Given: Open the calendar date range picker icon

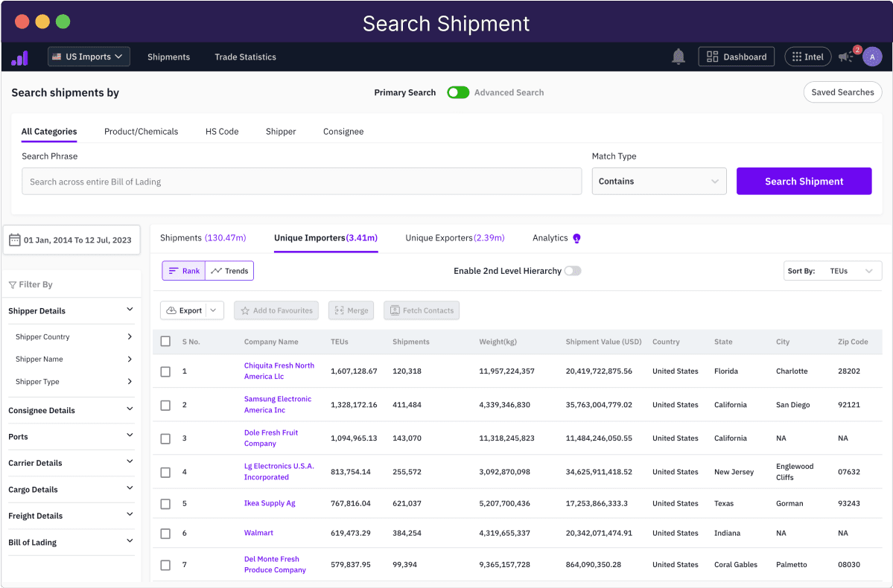Looking at the screenshot, I should (x=14, y=239).
